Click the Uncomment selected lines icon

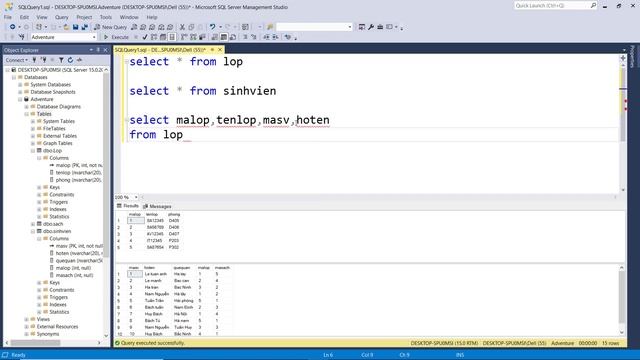point(253,37)
